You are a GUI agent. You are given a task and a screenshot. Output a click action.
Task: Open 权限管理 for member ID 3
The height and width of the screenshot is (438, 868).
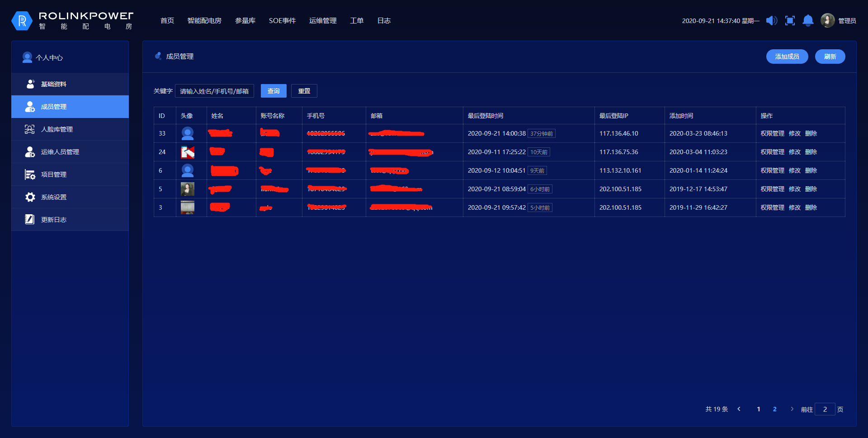(773, 207)
